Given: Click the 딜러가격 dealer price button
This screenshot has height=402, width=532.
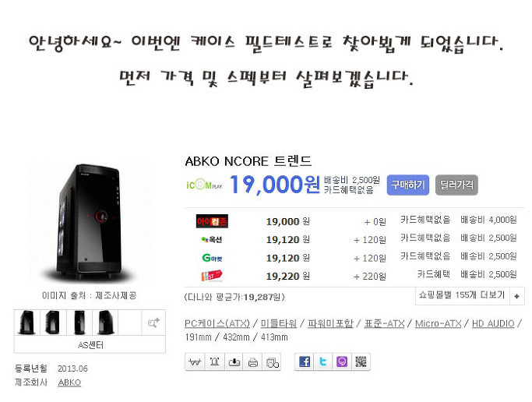Looking at the screenshot, I should coord(456,185).
